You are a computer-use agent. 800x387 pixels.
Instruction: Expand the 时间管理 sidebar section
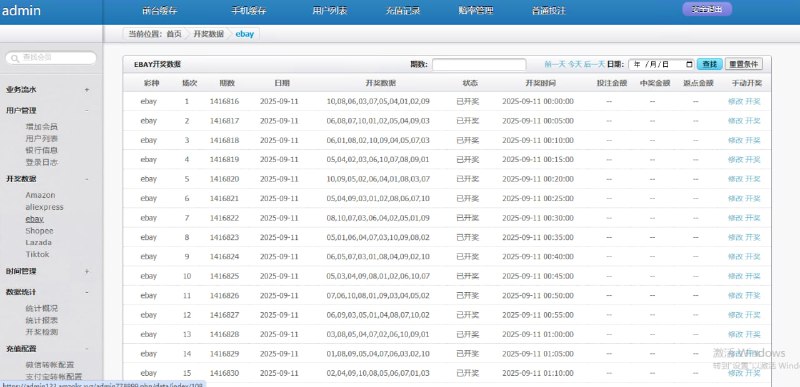pos(87,271)
